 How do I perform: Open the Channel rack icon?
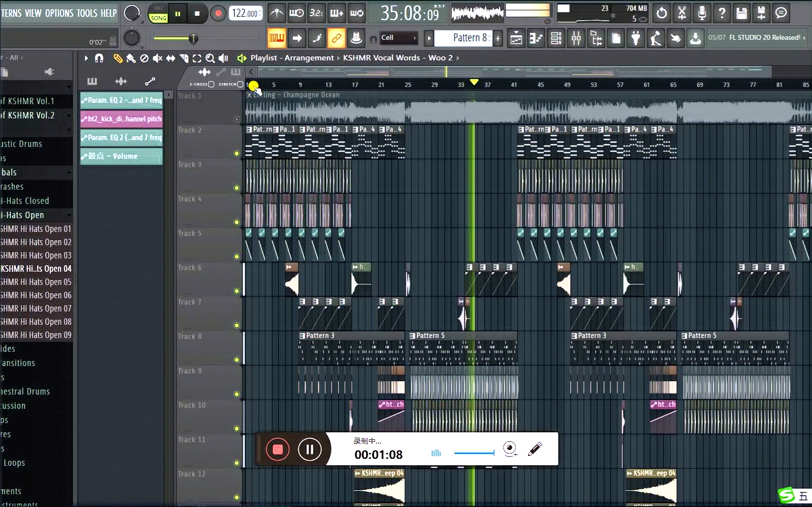tap(556, 38)
